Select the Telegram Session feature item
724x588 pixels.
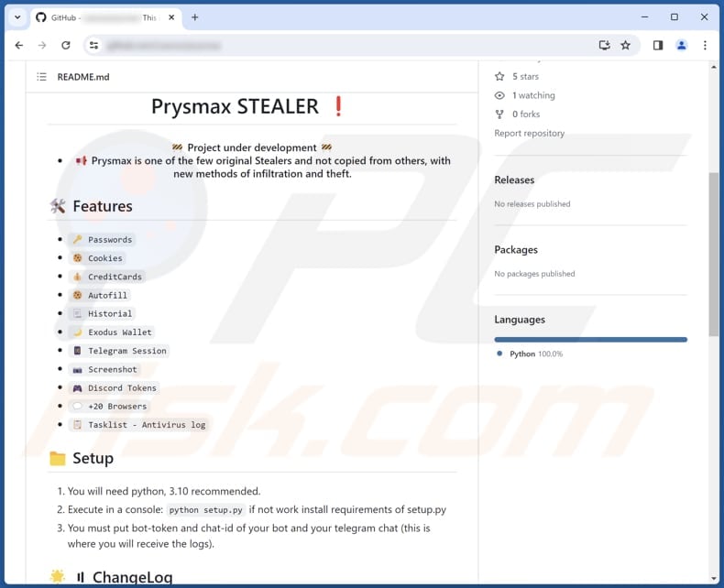point(119,351)
